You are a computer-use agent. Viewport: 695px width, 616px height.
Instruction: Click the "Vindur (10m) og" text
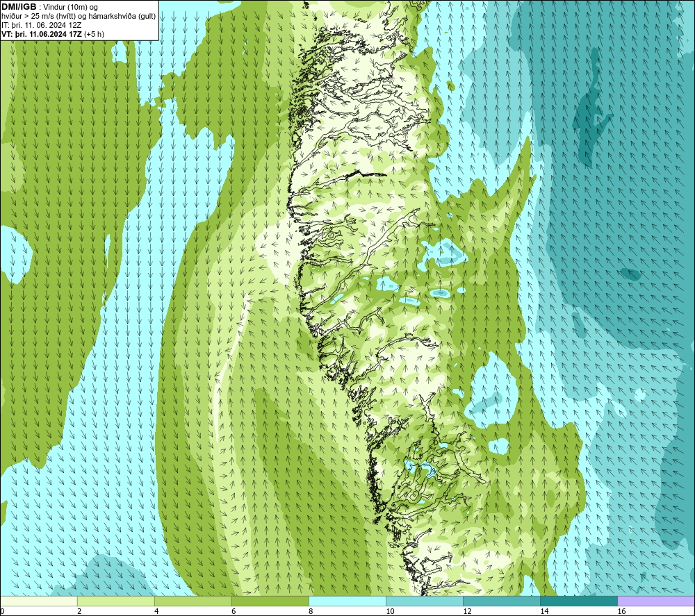coord(70,8)
